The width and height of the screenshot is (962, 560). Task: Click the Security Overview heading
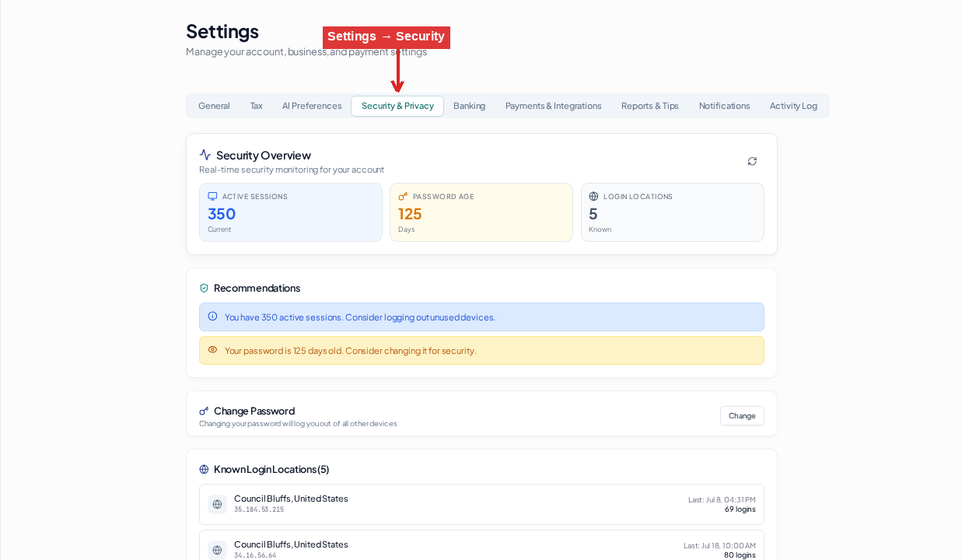[x=264, y=155]
